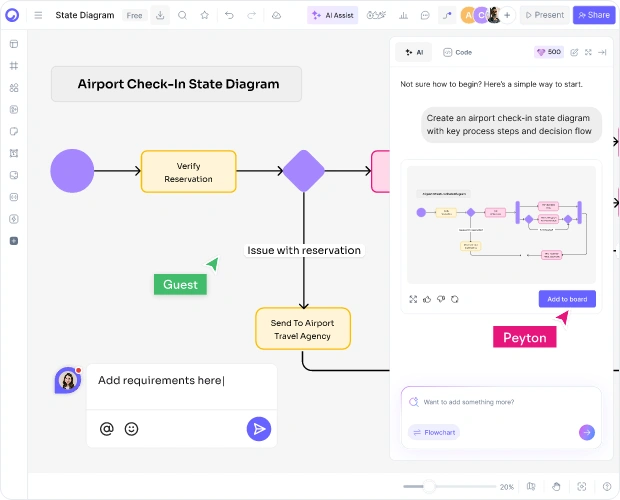620x500 pixels.
Task: Redo the last action
Action: tap(251, 15)
